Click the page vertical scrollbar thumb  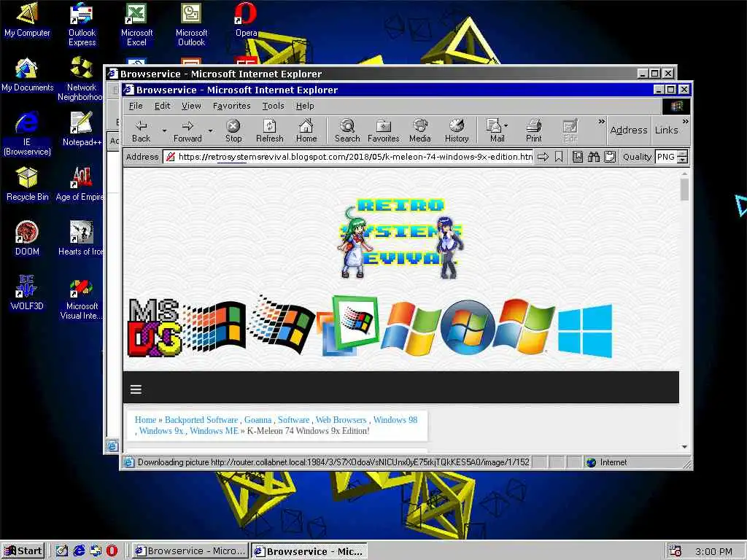pos(684,190)
